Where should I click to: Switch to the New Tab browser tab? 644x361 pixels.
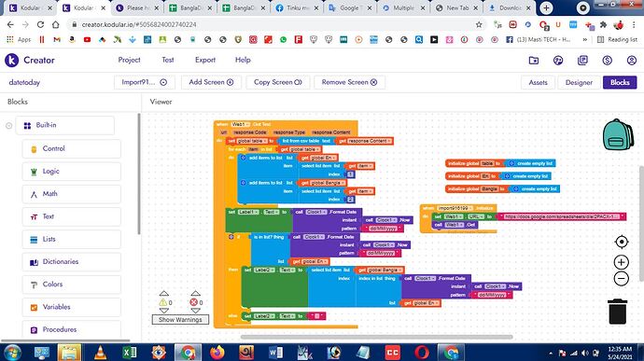click(456, 7)
